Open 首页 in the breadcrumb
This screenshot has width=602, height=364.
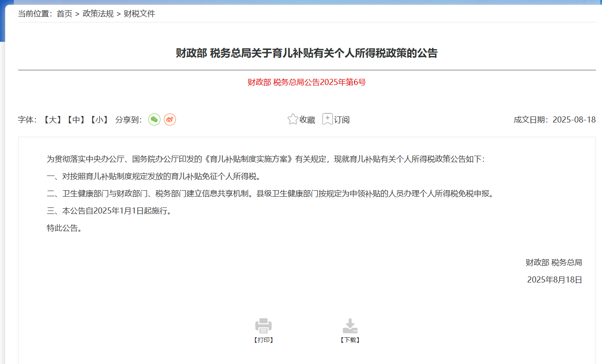[65, 14]
